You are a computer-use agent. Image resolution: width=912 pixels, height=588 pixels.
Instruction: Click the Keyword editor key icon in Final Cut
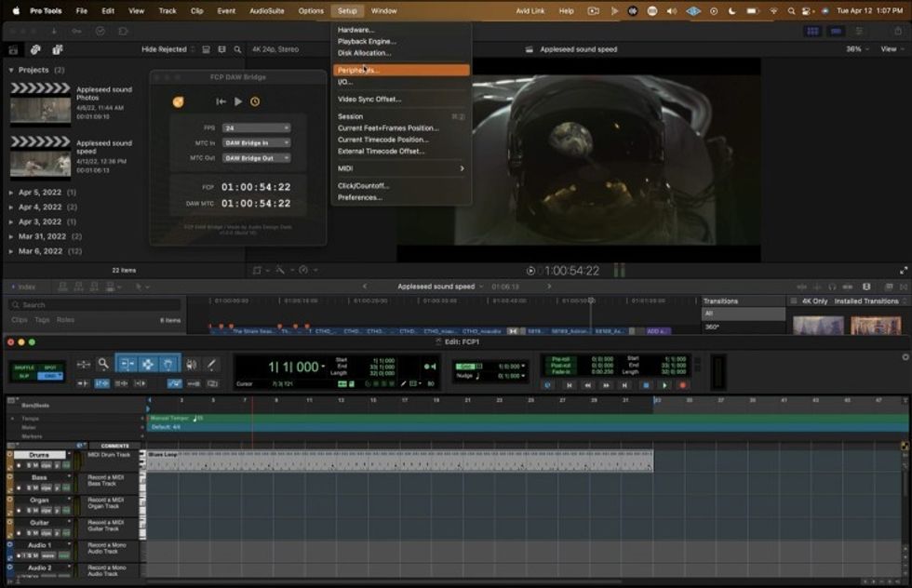pos(76,31)
